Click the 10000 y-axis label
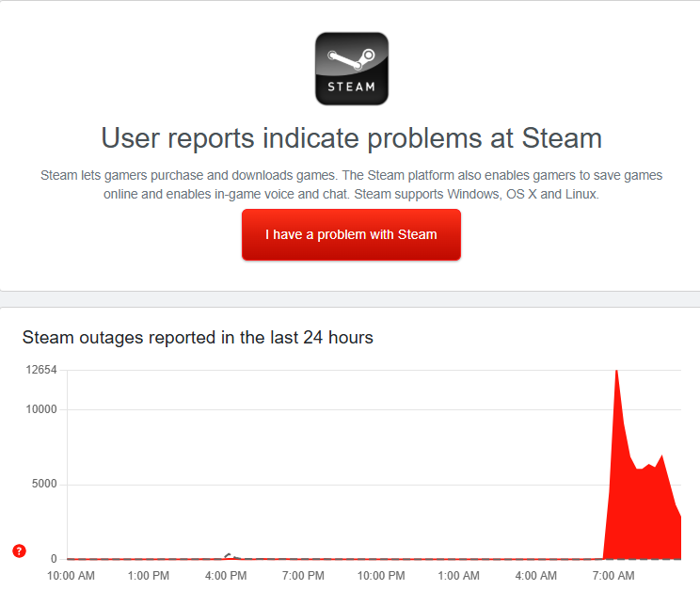This screenshot has height=606, width=700. pyautogui.click(x=41, y=409)
